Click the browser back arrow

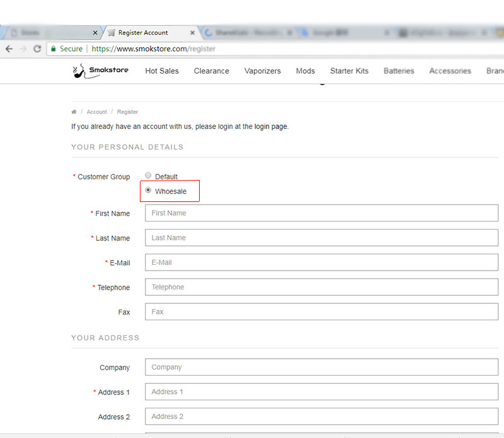pos(9,48)
